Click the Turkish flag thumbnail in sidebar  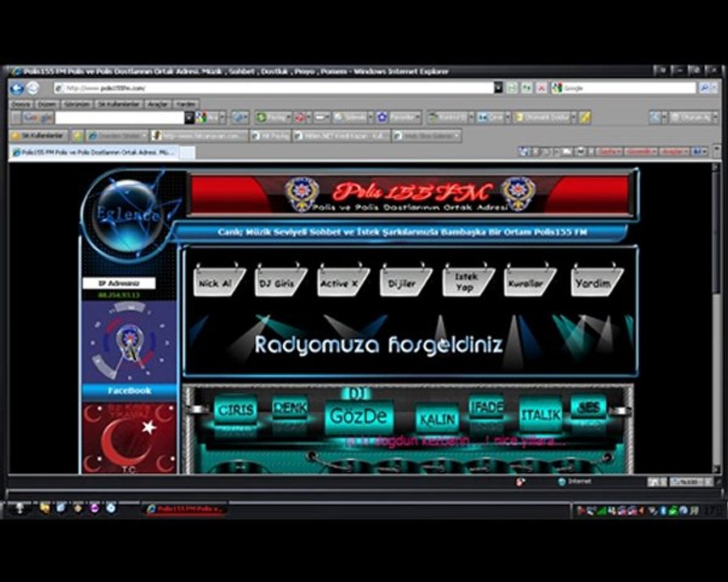coord(129,438)
